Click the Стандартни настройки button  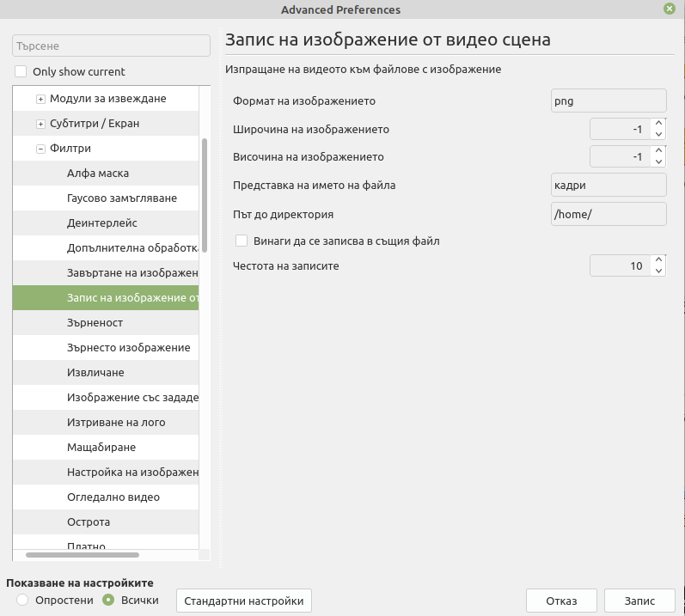pos(244,601)
